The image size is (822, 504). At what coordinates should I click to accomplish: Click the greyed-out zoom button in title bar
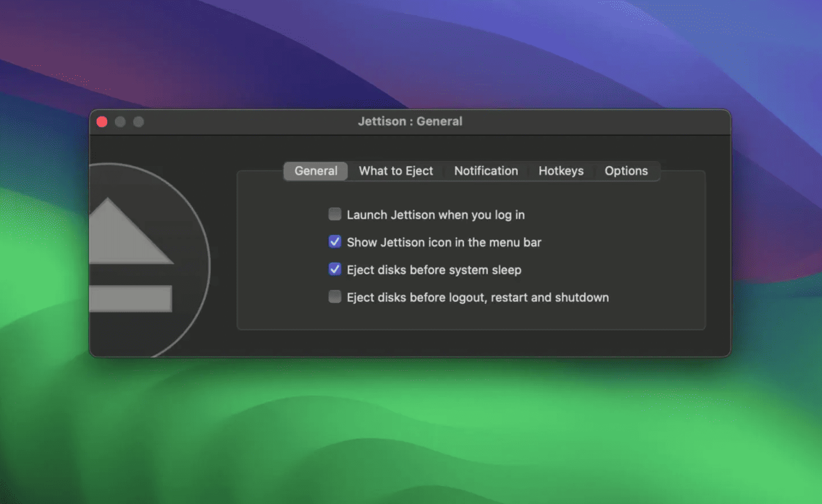point(138,122)
